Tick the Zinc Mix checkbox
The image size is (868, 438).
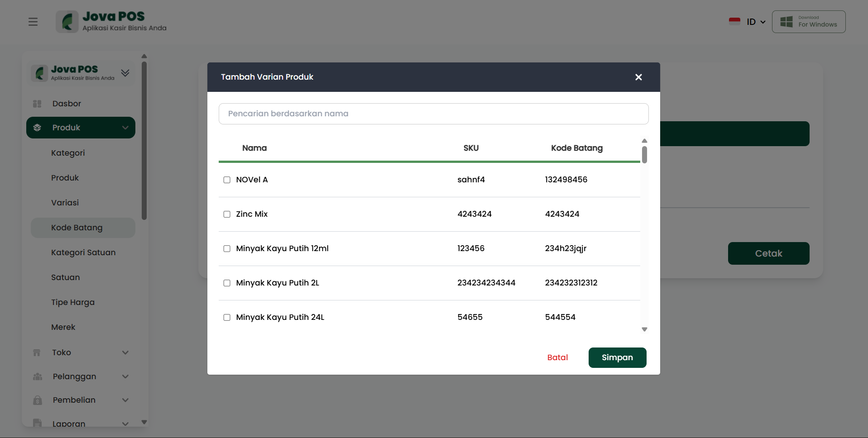227,214
